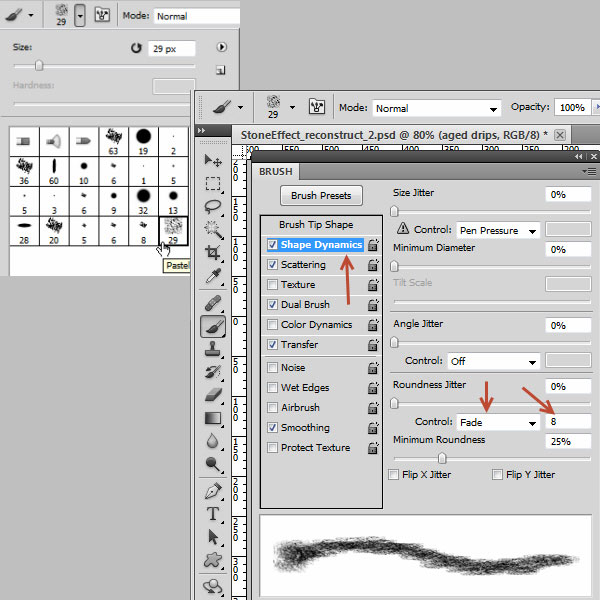The height and width of the screenshot is (600, 600).
Task: Check the Flip X Jitter box
Action: point(393,474)
